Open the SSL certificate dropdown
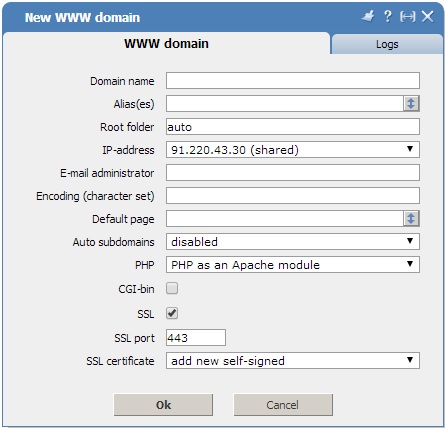445x428 pixels. (x=293, y=361)
